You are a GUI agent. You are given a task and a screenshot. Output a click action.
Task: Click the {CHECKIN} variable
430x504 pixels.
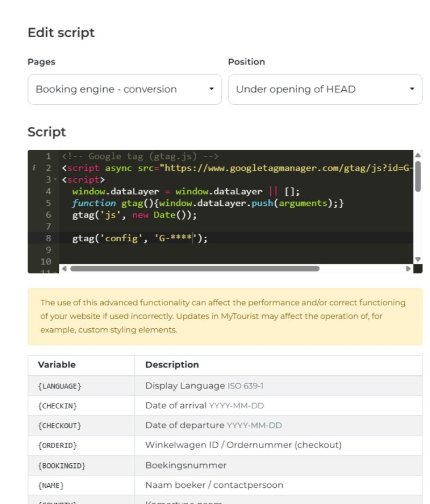pyautogui.click(x=58, y=406)
